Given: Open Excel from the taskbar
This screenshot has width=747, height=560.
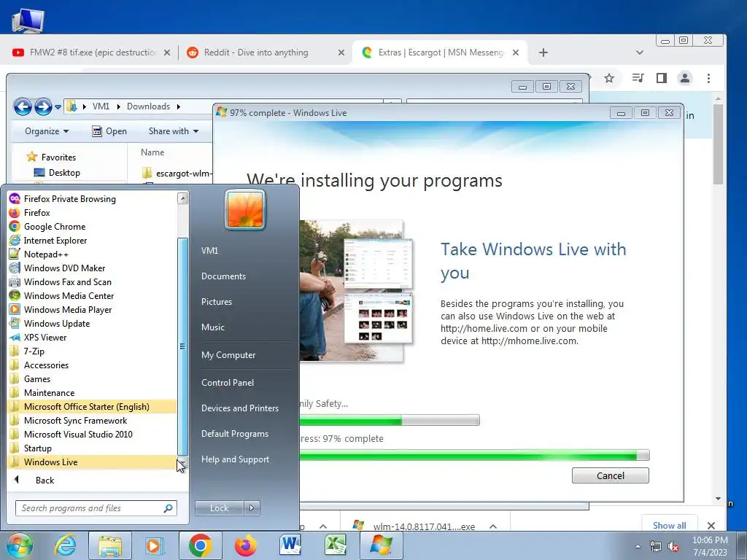Looking at the screenshot, I should click(336, 545).
